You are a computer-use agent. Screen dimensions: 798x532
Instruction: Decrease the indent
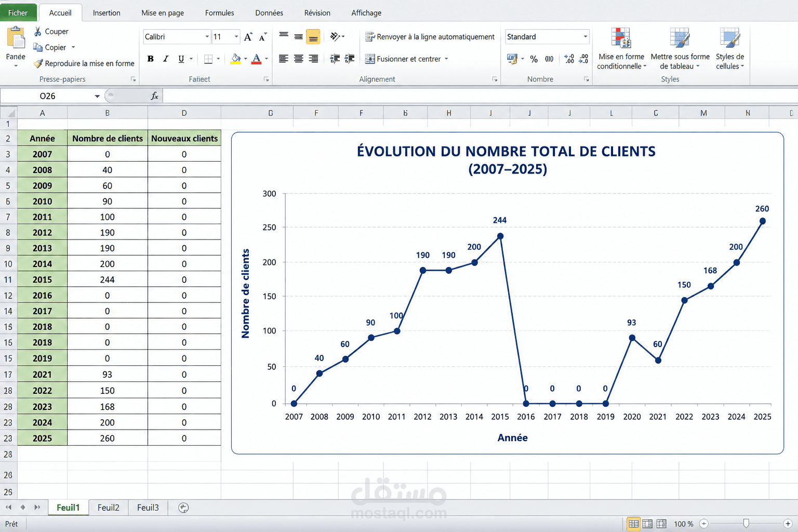(x=335, y=59)
